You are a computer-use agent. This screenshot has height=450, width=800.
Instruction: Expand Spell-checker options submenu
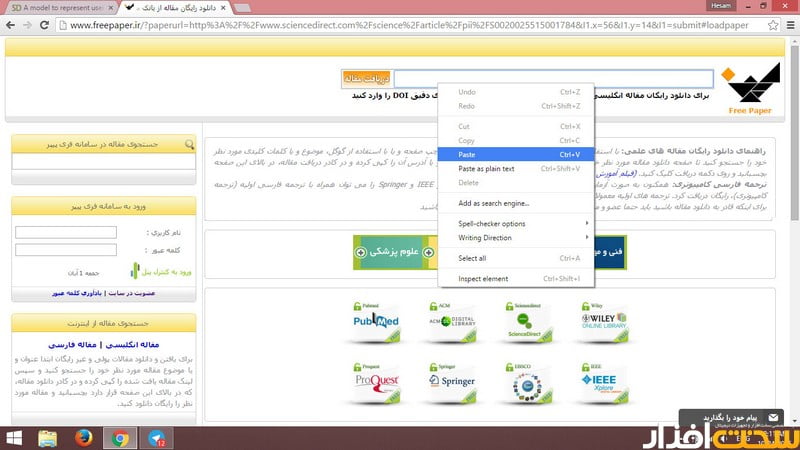coord(516,223)
